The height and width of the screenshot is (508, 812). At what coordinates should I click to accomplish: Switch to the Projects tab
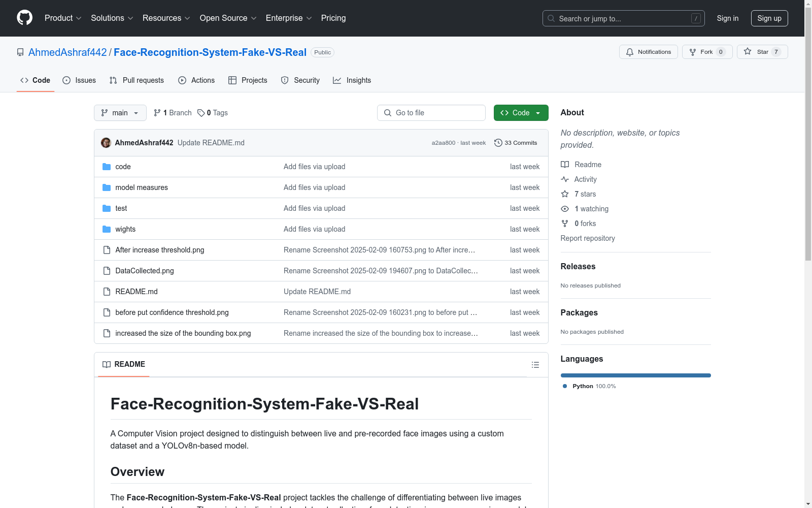(248, 80)
